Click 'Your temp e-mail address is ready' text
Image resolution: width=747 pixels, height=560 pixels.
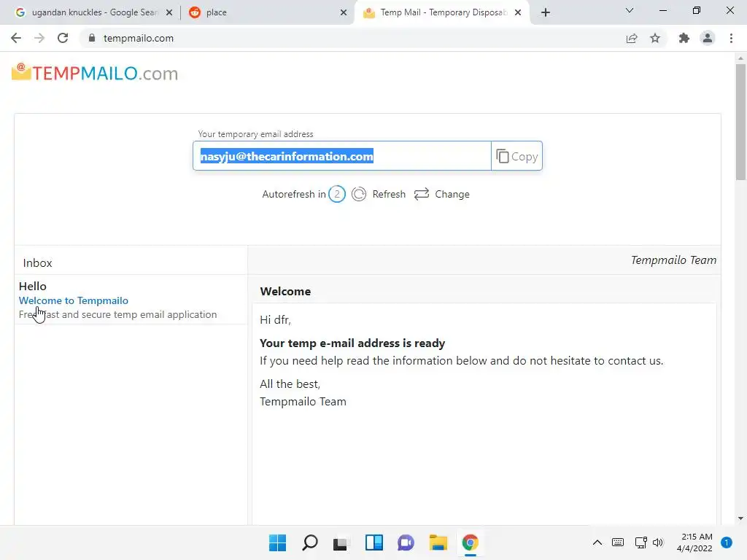coord(352,343)
